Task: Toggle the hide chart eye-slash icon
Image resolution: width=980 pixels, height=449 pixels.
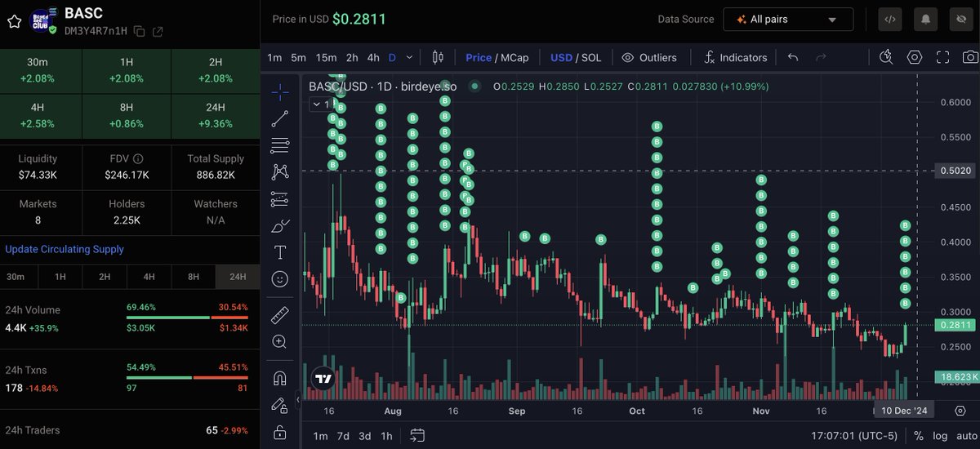Action: 961,19
